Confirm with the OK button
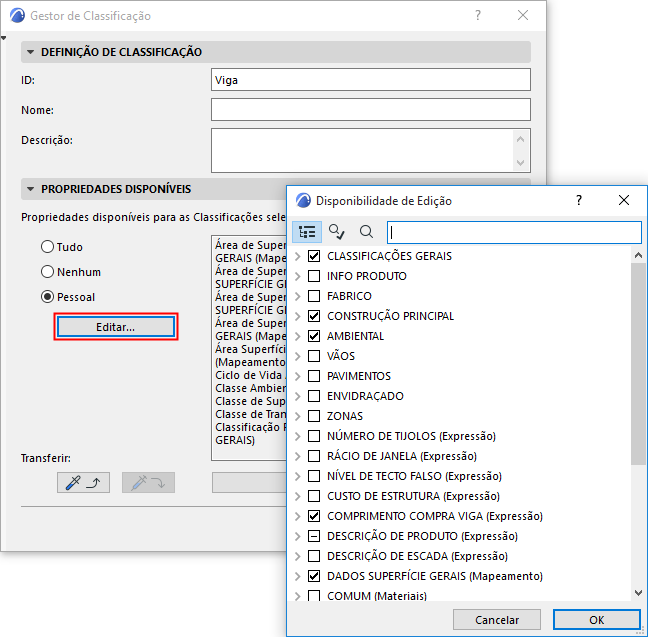The width and height of the screenshot is (648, 637). click(x=596, y=619)
